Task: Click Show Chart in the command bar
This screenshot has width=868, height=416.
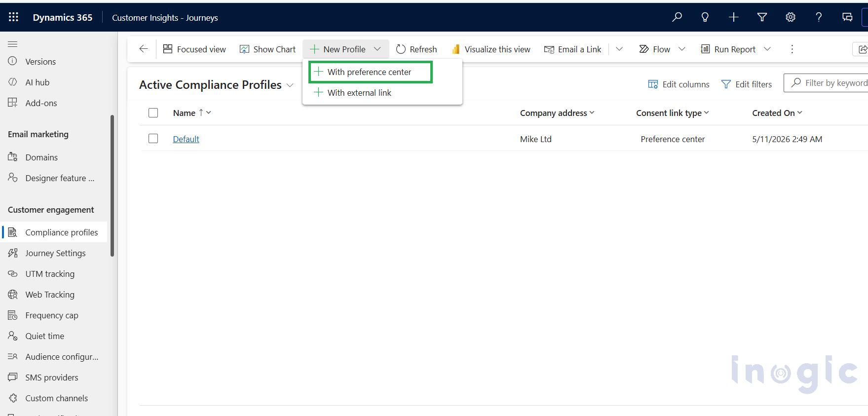Action: coord(267,49)
